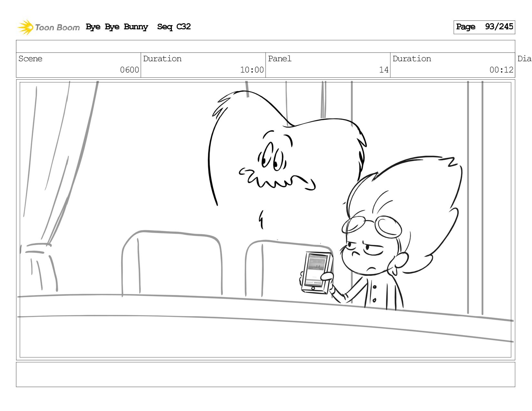Select the scene number '0600'
The width and height of the screenshot is (532, 411).
(x=129, y=70)
